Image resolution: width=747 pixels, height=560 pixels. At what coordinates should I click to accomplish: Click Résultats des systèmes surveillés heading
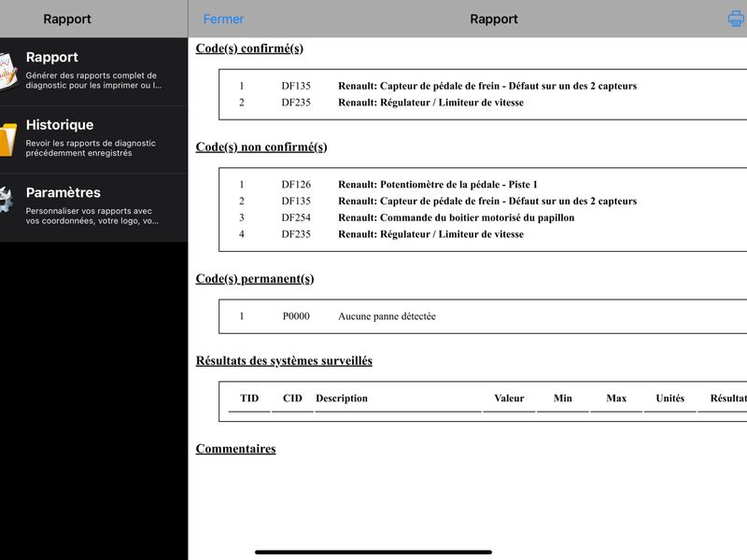[x=284, y=360]
